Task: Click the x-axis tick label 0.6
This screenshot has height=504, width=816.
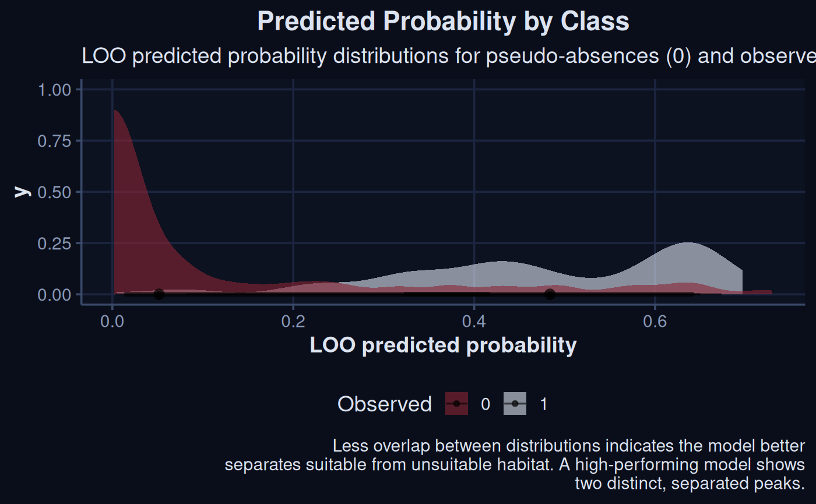Action: 655,321
